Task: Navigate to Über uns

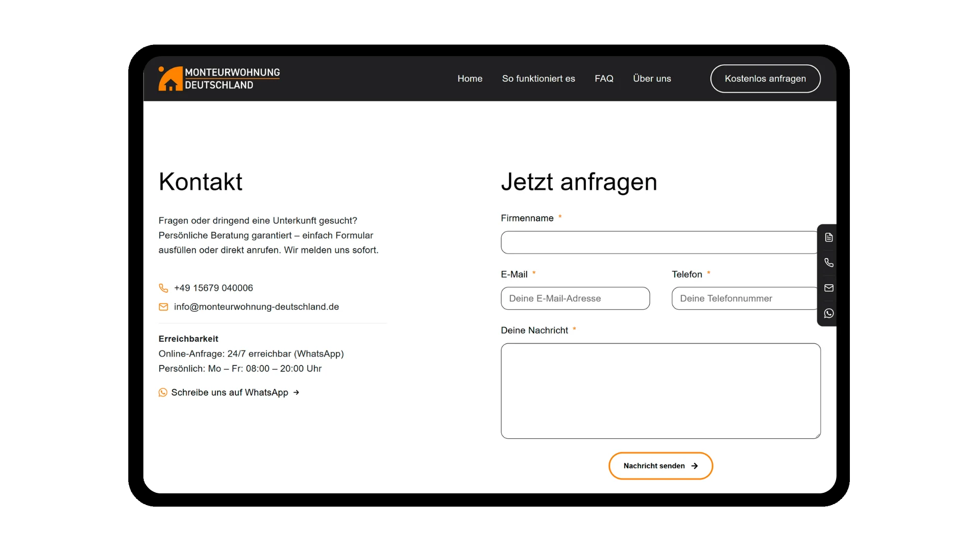Action: 652,79
